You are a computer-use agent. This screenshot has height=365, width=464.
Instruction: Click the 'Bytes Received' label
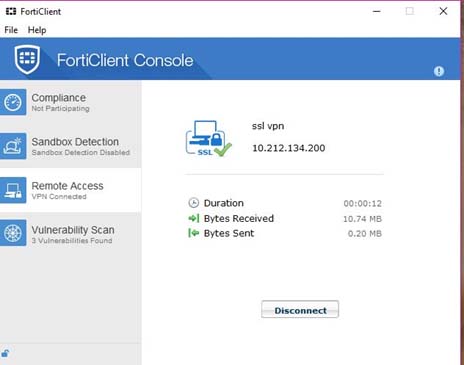[239, 218]
